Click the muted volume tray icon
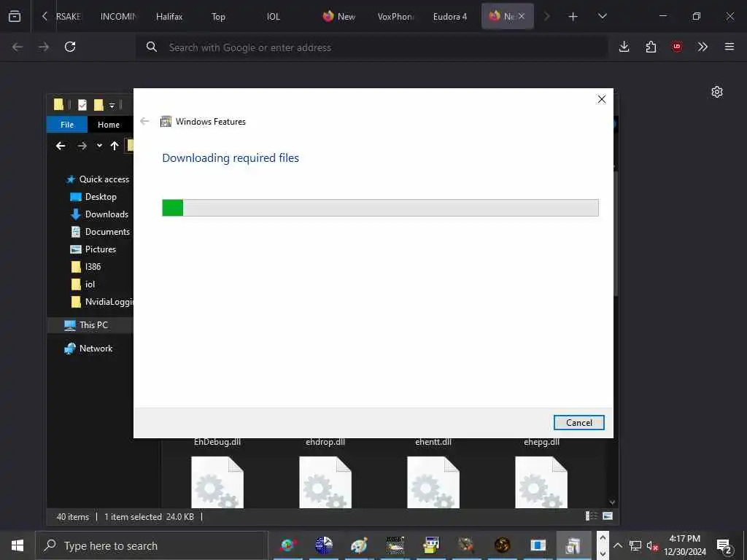The height and width of the screenshot is (560, 747). click(x=652, y=545)
